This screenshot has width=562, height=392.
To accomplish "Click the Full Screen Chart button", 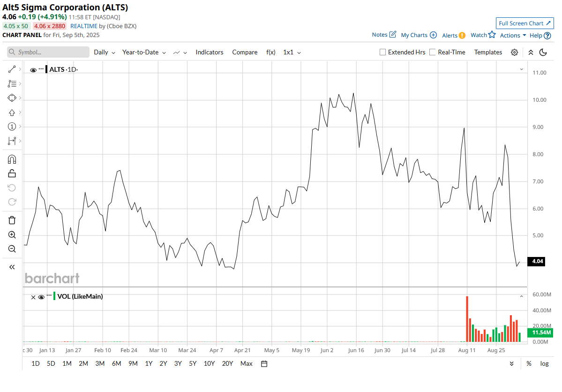I will (x=525, y=23).
